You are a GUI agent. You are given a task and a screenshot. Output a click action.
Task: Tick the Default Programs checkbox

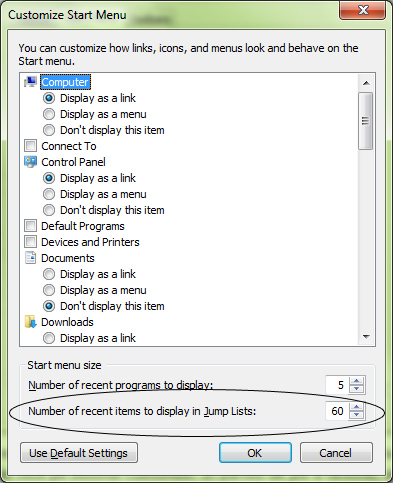tap(30, 226)
